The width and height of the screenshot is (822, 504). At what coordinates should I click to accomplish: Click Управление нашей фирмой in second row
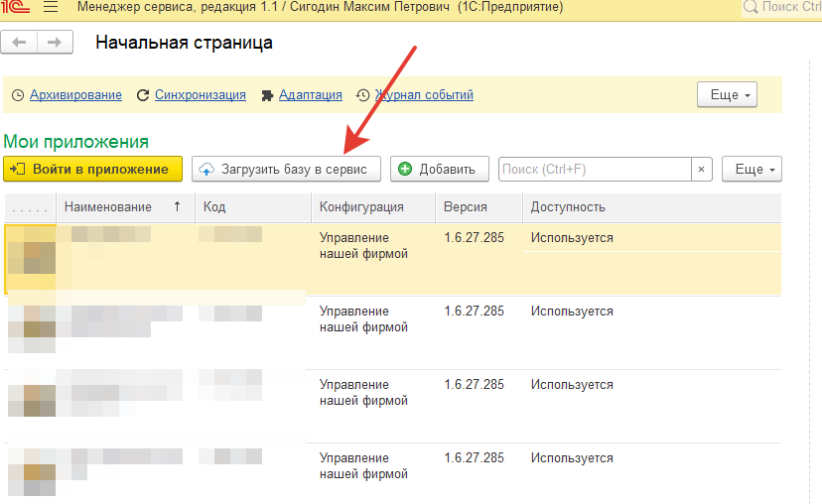click(x=363, y=319)
